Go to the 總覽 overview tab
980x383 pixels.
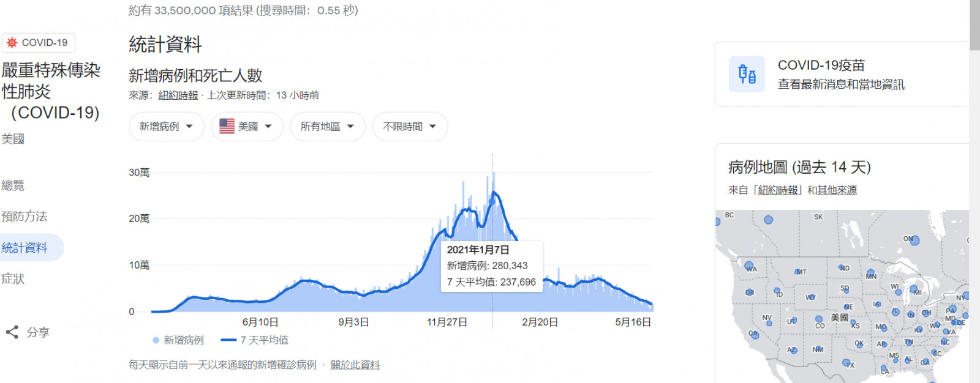coord(13,185)
